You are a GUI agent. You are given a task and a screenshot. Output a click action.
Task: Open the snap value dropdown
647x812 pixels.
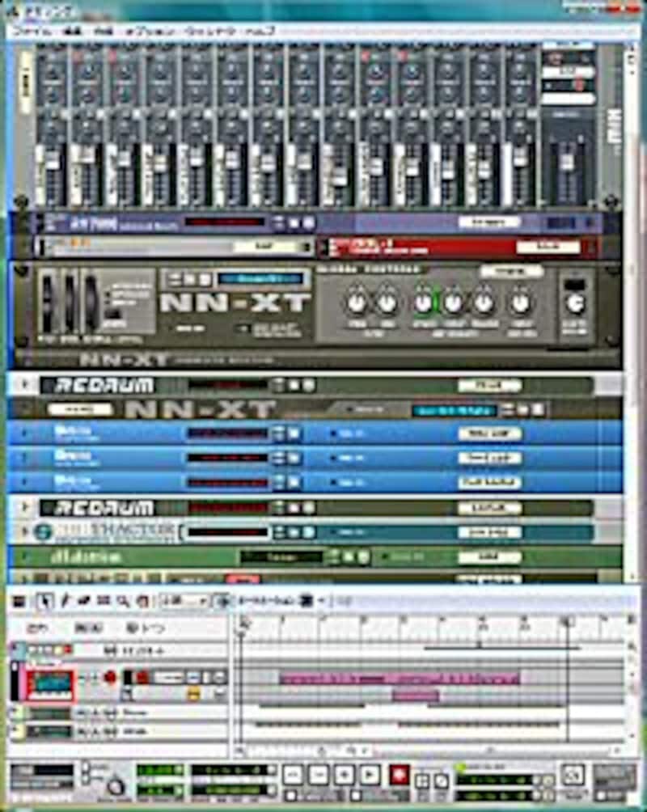[184, 601]
